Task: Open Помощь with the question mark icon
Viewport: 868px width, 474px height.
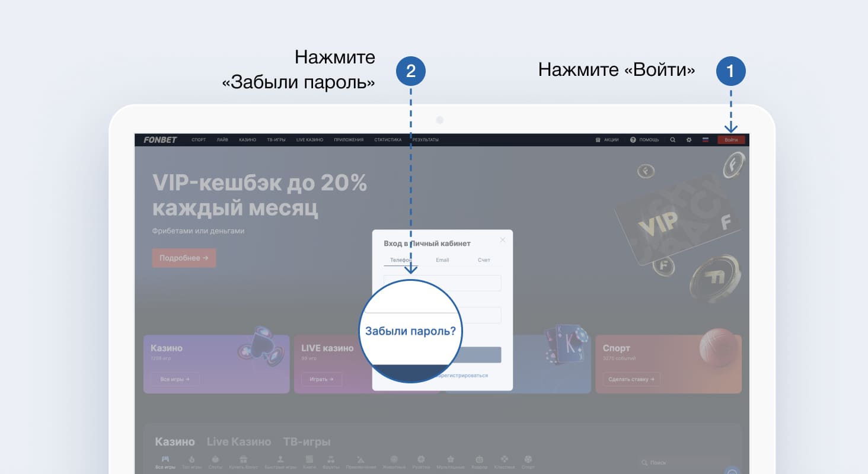Action: pyautogui.click(x=644, y=140)
